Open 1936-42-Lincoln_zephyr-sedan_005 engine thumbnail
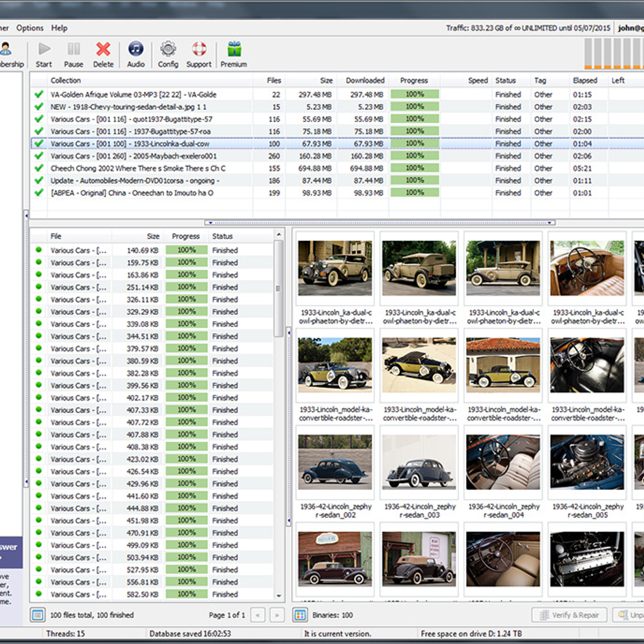This screenshot has height=644, width=644. coord(587,462)
